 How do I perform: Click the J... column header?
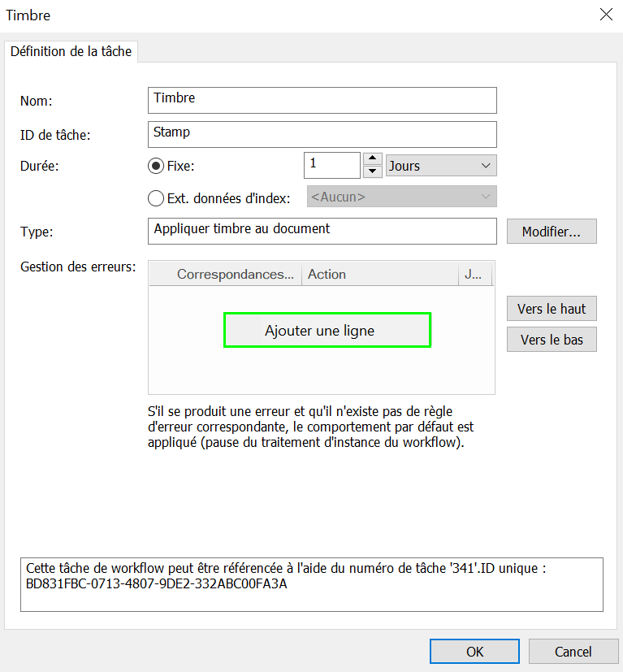pos(475,275)
